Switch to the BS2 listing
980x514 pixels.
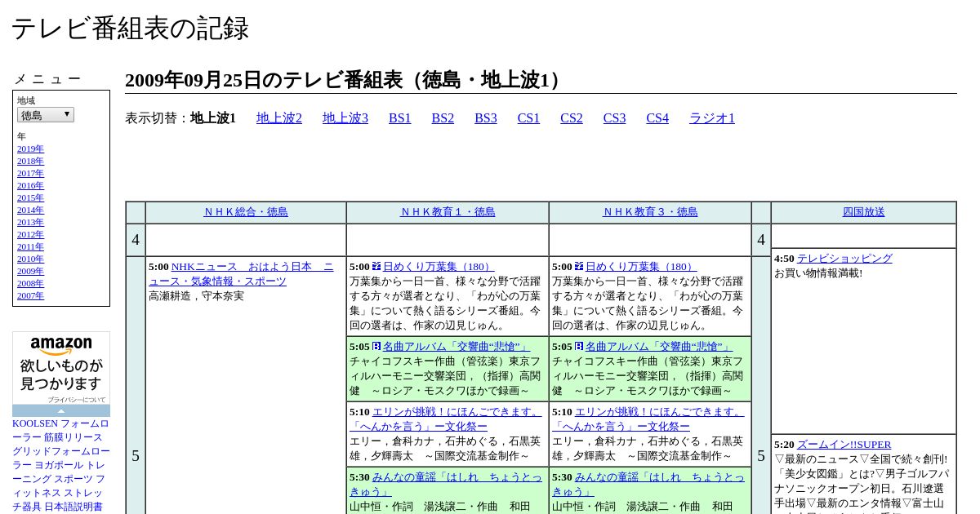[x=443, y=118]
